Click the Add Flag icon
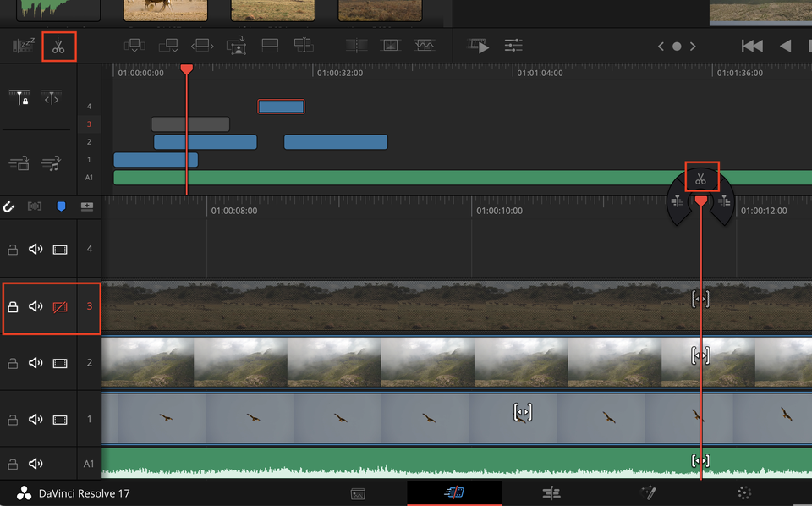Image resolution: width=812 pixels, height=506 pixels. (x=87, y=206)
